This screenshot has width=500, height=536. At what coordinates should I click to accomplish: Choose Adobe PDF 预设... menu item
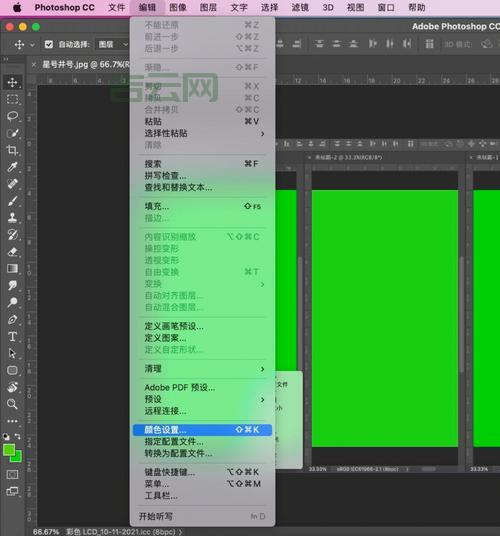click(202, 388)
